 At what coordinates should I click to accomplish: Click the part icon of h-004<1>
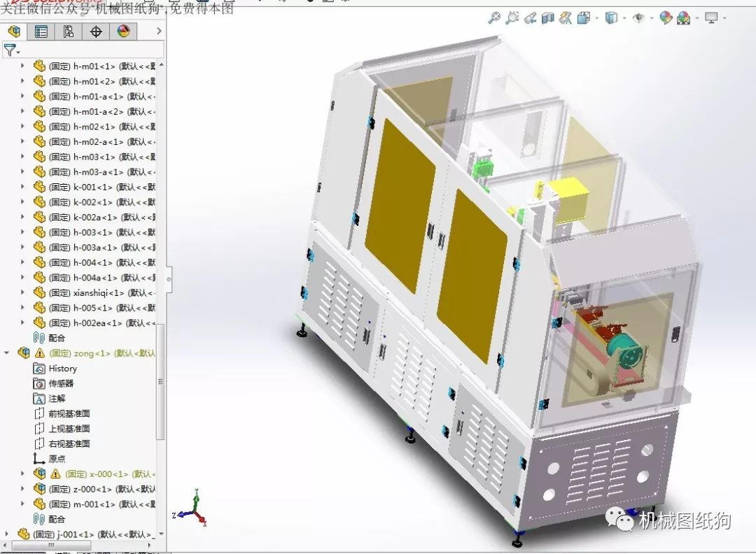[39, 262]
